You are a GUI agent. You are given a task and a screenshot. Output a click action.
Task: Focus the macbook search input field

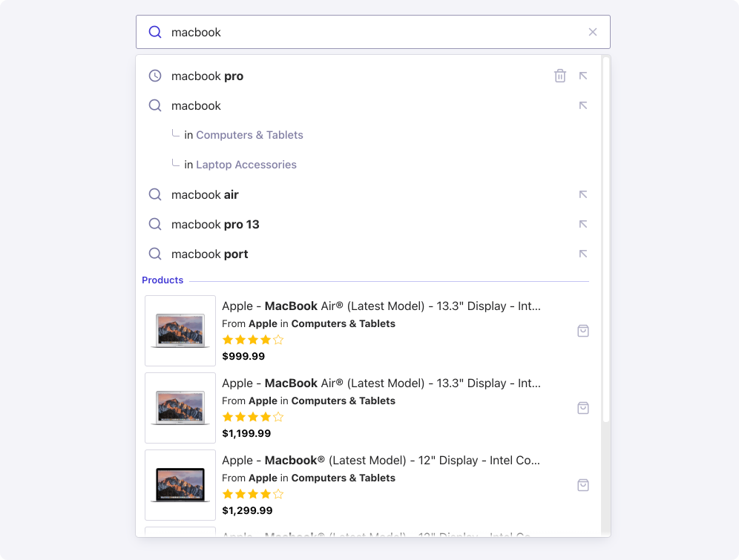tap(373, 32)
